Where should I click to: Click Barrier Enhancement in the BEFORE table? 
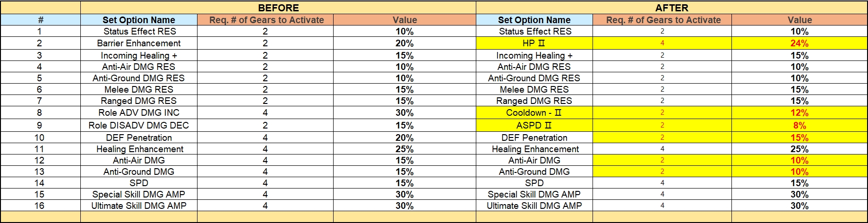pos(139,43)
